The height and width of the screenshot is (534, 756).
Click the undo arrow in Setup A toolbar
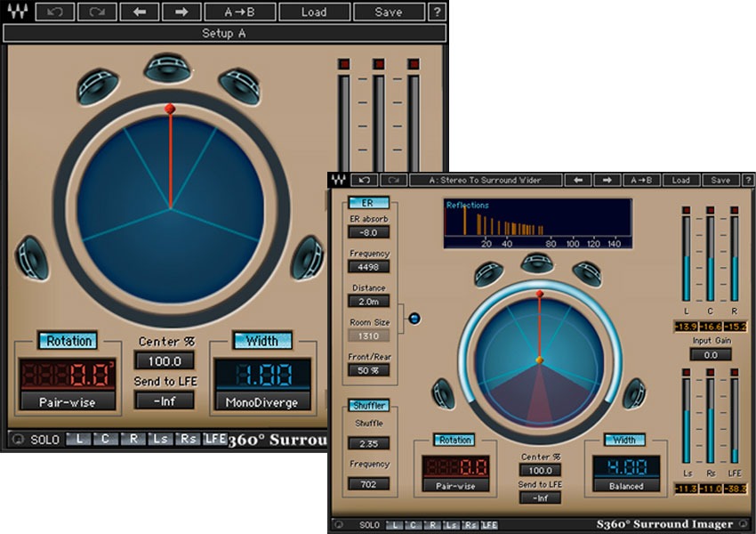(54, 12)
